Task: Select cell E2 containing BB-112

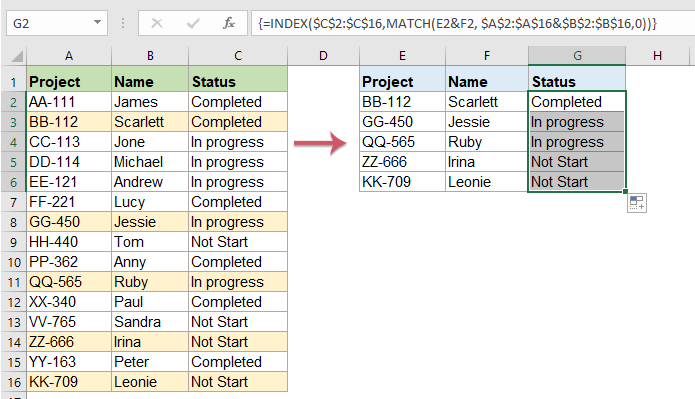Action: [402, 102]
